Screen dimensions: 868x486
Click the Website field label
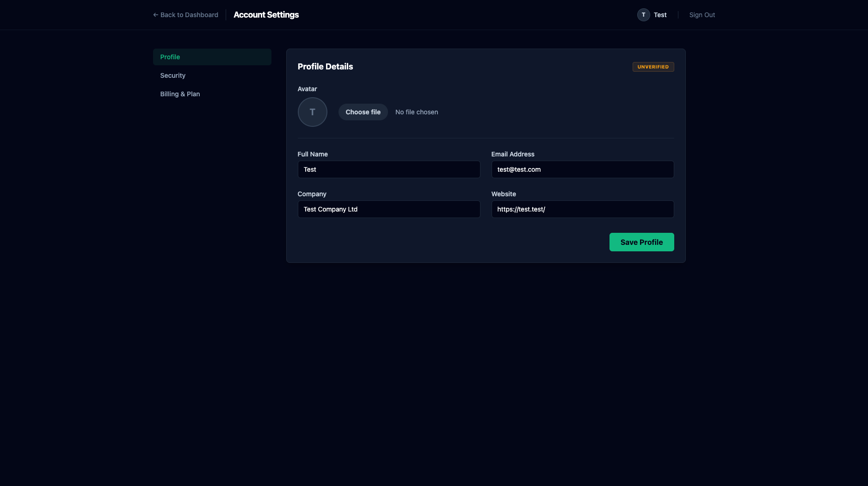504,194
